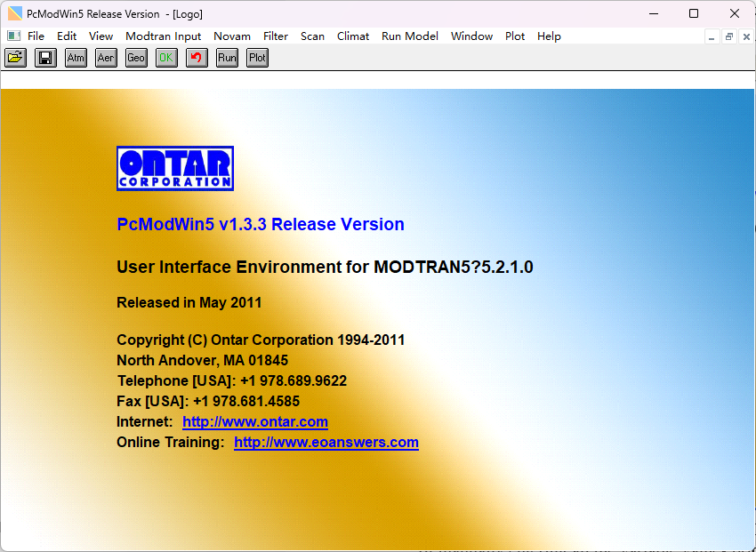Open the Help menu
The image size is (756, 552).
click(549, 36)
